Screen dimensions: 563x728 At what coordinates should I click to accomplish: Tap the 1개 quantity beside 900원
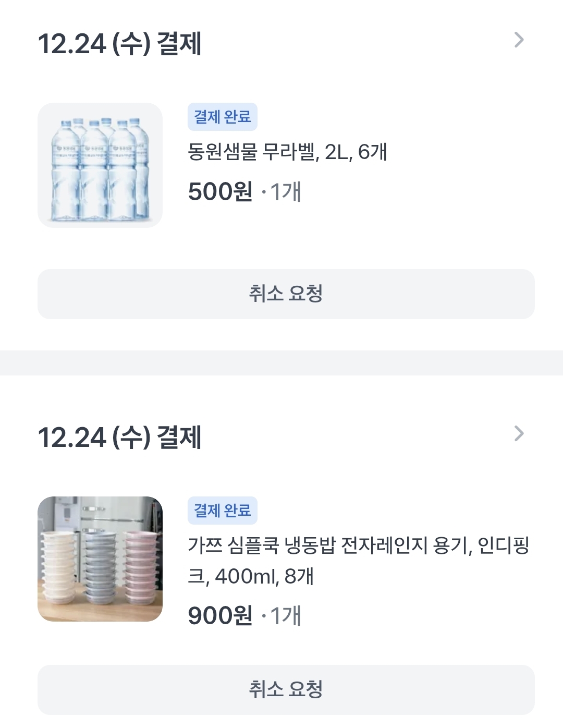[x=285, y=616]
